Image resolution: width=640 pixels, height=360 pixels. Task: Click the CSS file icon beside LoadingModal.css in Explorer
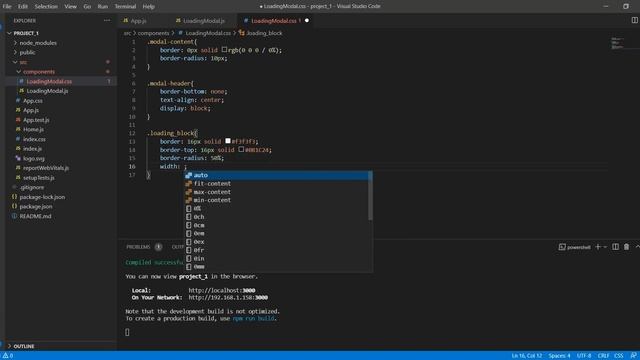coord(22,81)
